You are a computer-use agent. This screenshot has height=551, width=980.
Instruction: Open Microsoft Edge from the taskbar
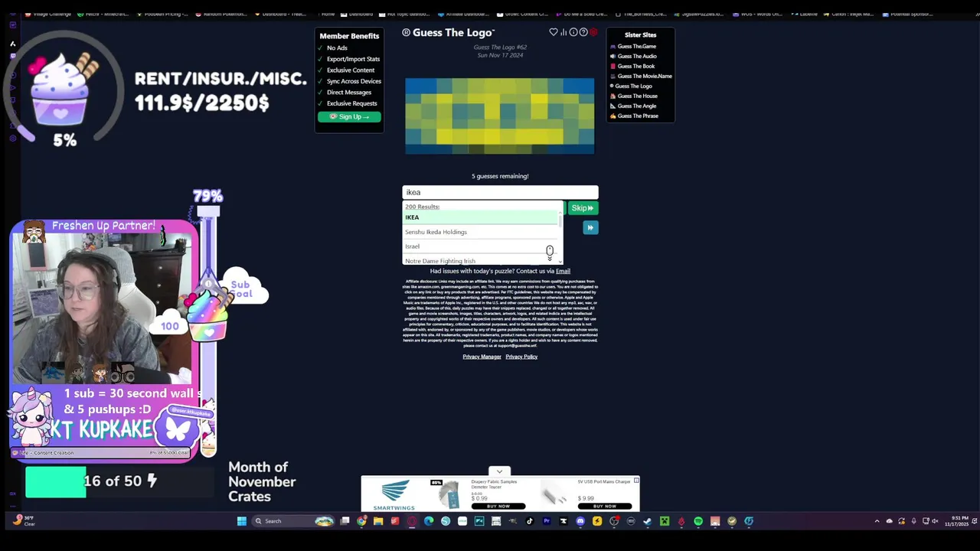pyautogui.click(x=429, y=521)
